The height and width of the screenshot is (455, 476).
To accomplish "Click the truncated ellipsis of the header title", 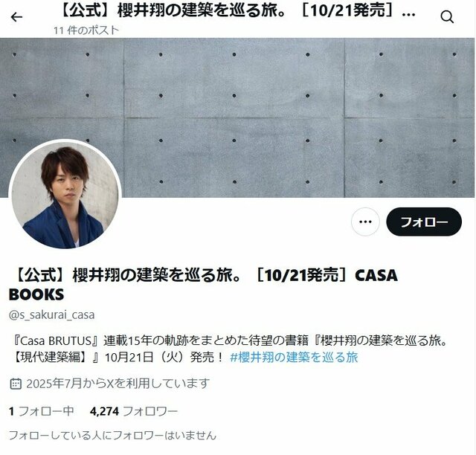I will [408, 14].
